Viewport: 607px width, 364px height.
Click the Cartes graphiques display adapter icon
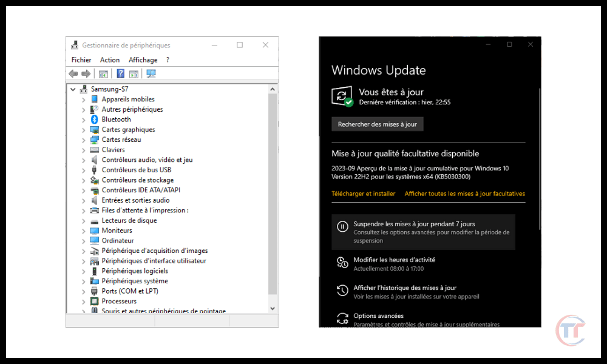point(95,130)
